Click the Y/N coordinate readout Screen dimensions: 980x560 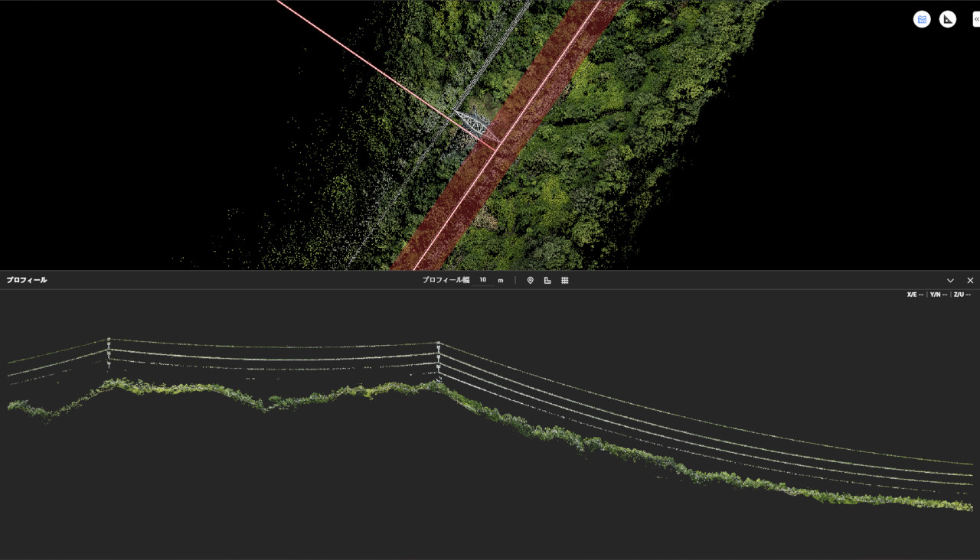coord(938,295)
